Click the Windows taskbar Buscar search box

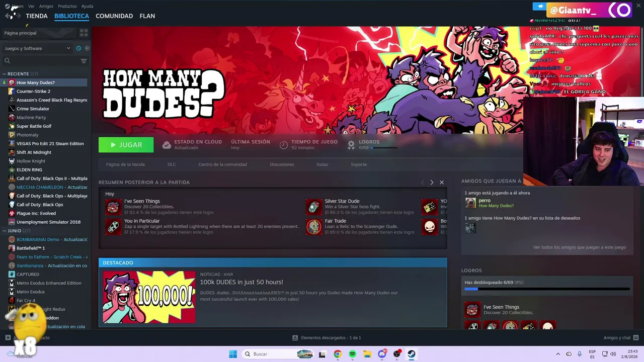tap(278, 354)
